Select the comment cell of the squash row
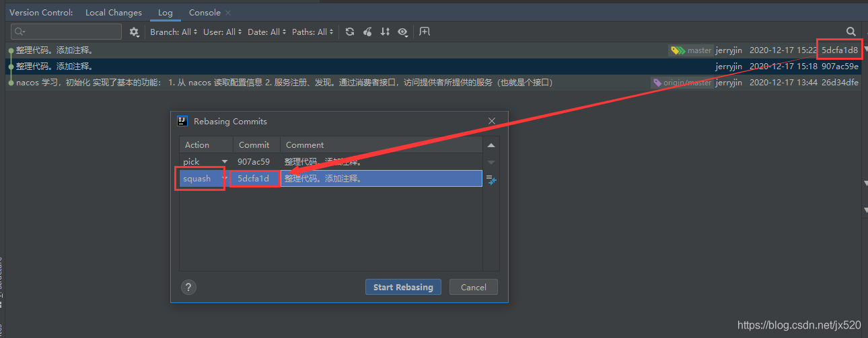 tap(382, 179)
